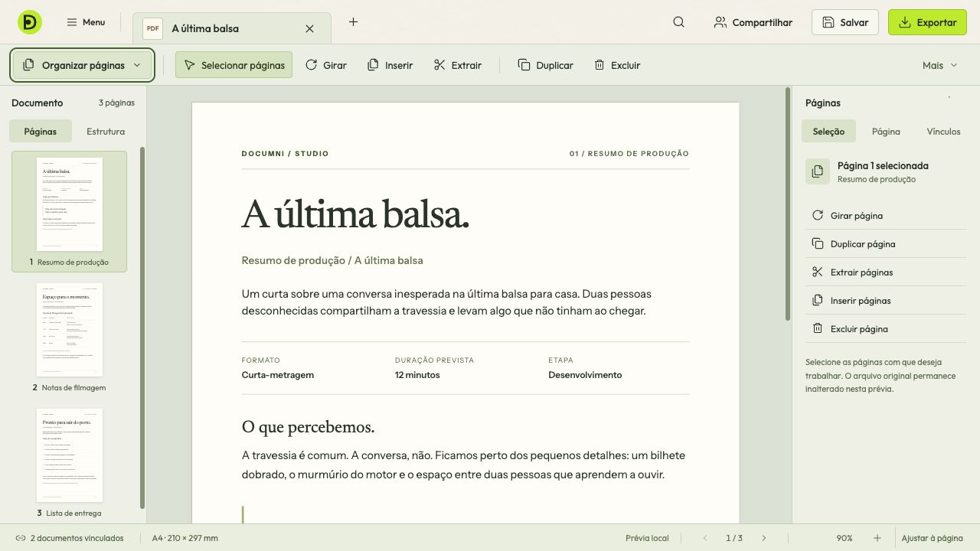Click the O que percebemos. heading

click(308, 427)
